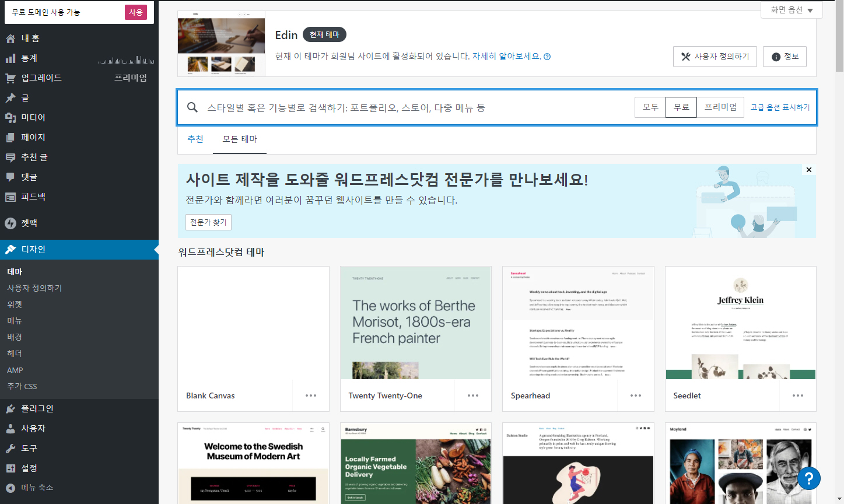Select the 모두 filter option
844x504 pixels.
(x=650, y=107)
